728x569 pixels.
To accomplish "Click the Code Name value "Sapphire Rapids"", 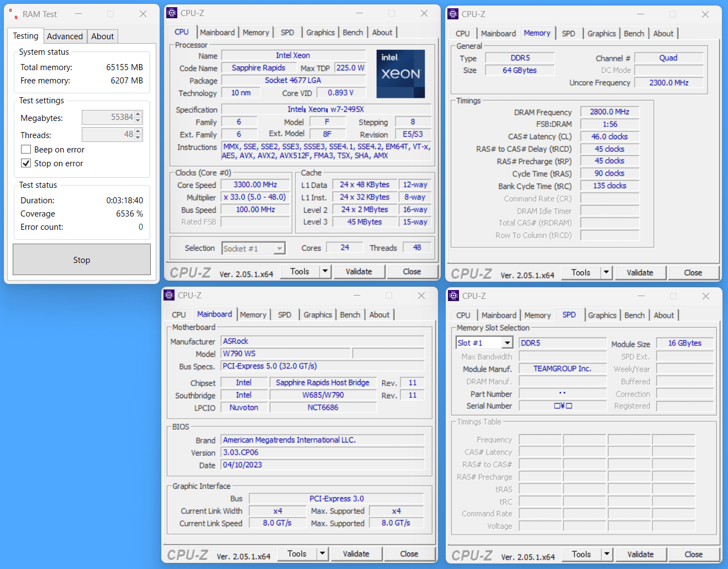I will point(259,68).
